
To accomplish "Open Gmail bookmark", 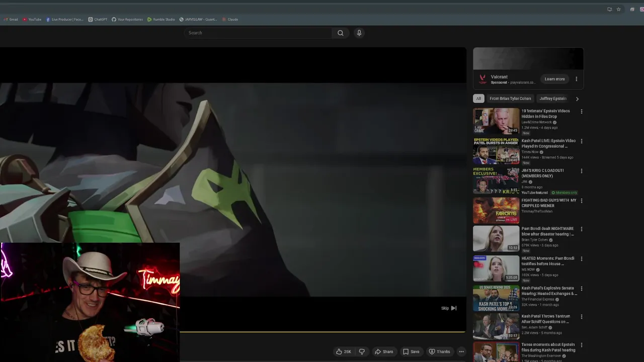I will [x=11, y=19].
